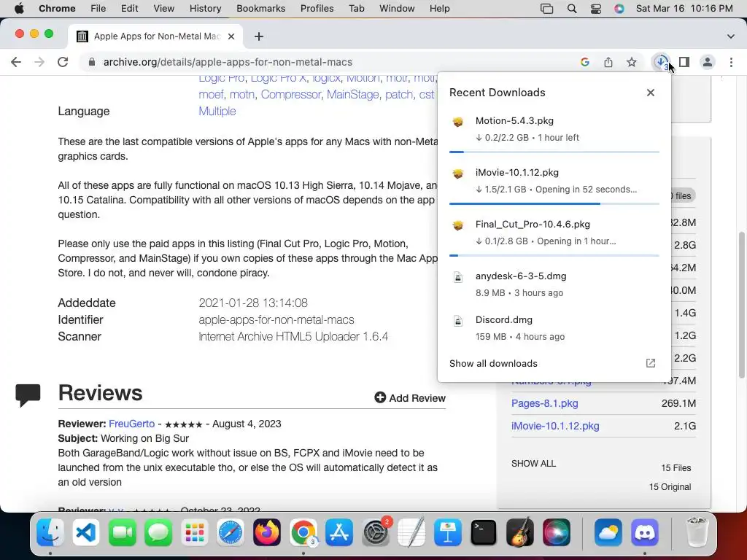Image resolution: width=747 pixels, height=560 pixels.
Task: Click anydesk-6-3-5.dmg file icon
Action: click(x=458, y=277)
